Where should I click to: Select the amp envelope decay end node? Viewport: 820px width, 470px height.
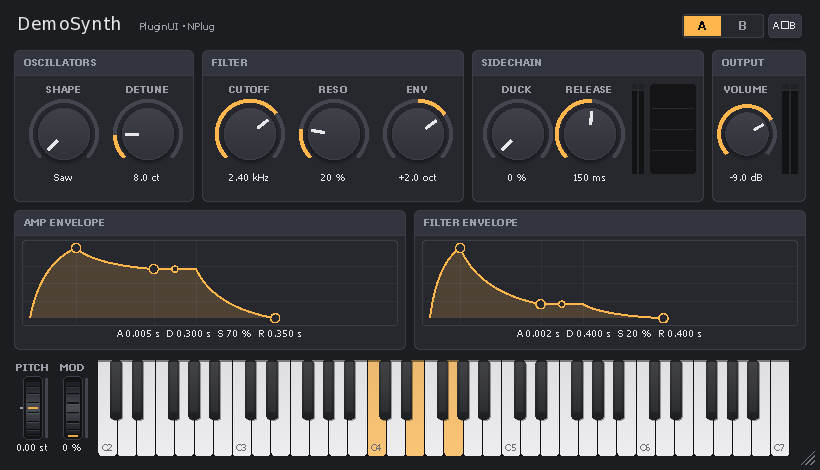click(154, 269)
